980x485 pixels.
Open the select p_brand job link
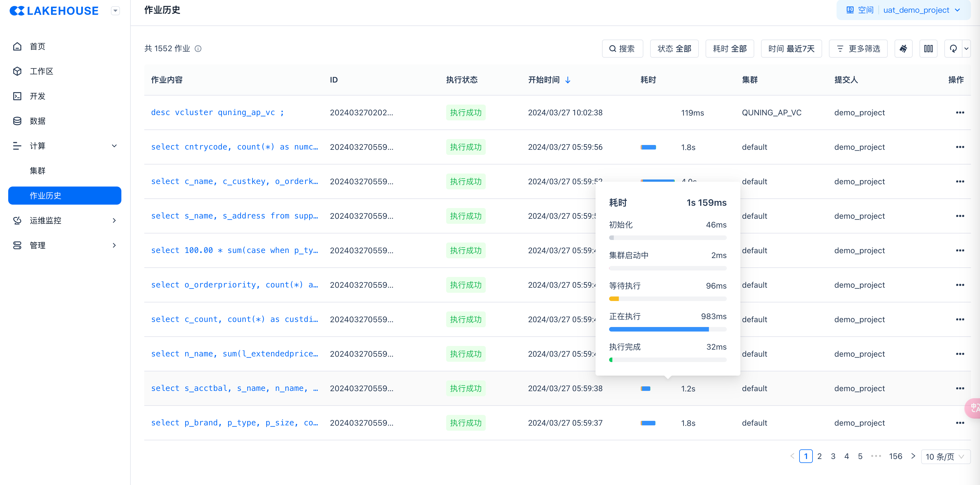click(x=234, y=423)
